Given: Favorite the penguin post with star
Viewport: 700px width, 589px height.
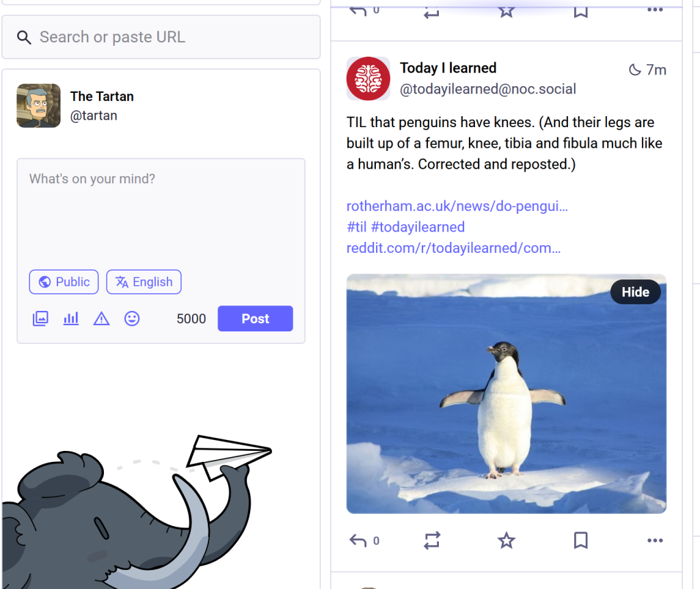Looking at the screenshot, I should point(506,540).
